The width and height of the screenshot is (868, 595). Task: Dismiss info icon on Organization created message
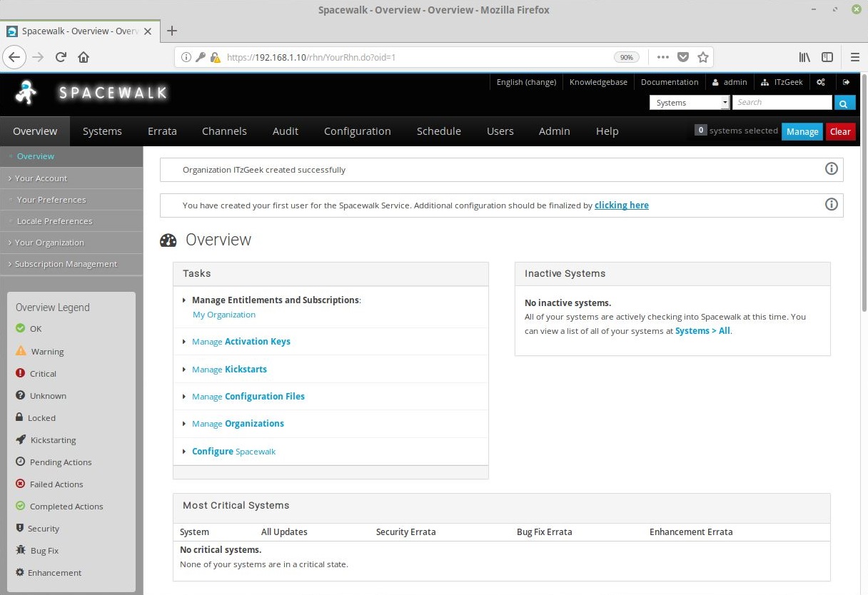(831, 169)
